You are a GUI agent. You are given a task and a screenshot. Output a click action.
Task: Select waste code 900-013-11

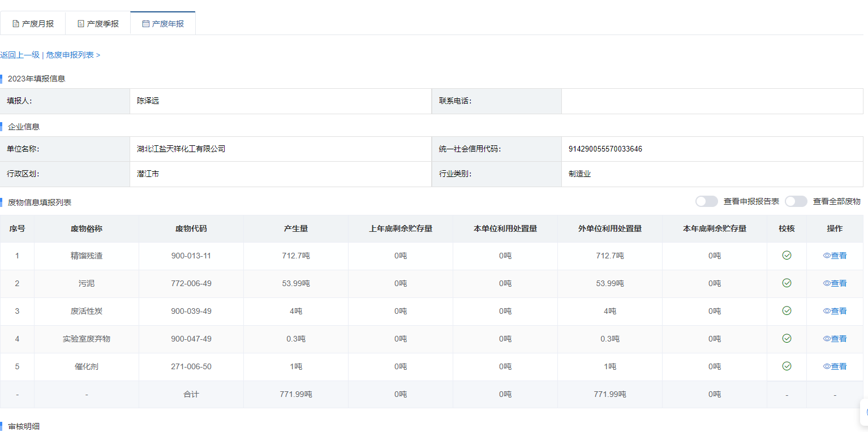(x=191, y=256)
